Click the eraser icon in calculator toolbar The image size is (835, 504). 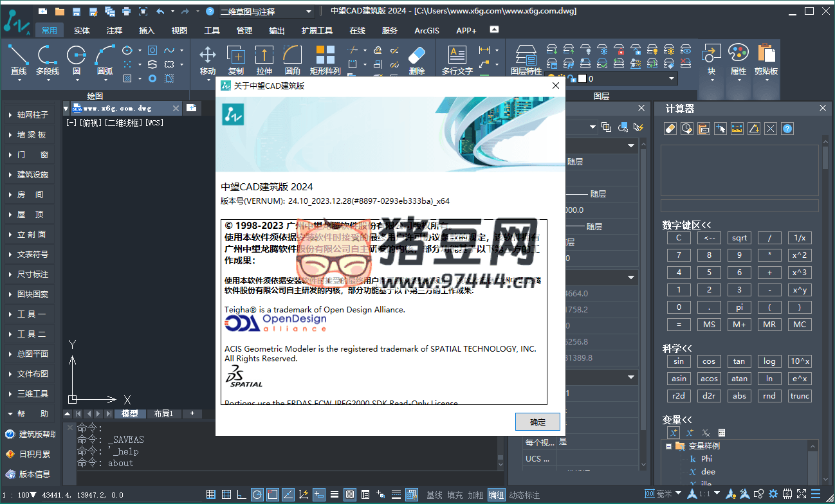pyautogui.click(x=670, y=129)
